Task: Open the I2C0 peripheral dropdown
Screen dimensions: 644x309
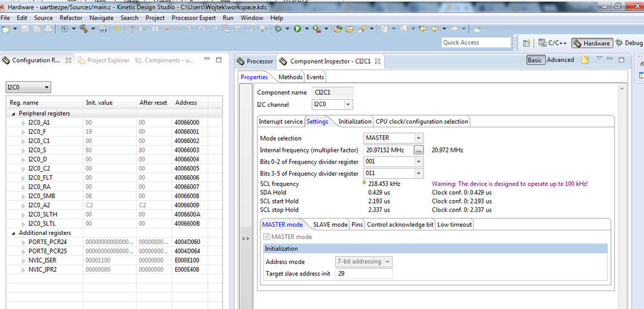Action: tap(28, 88)
